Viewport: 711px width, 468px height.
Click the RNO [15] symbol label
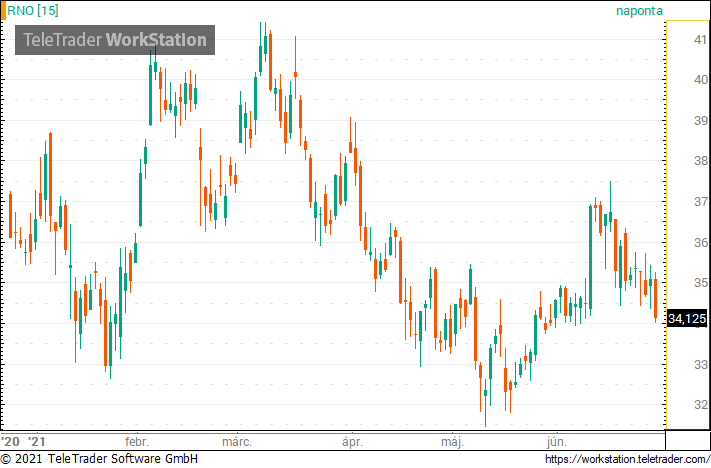click(x=33, y=10)
